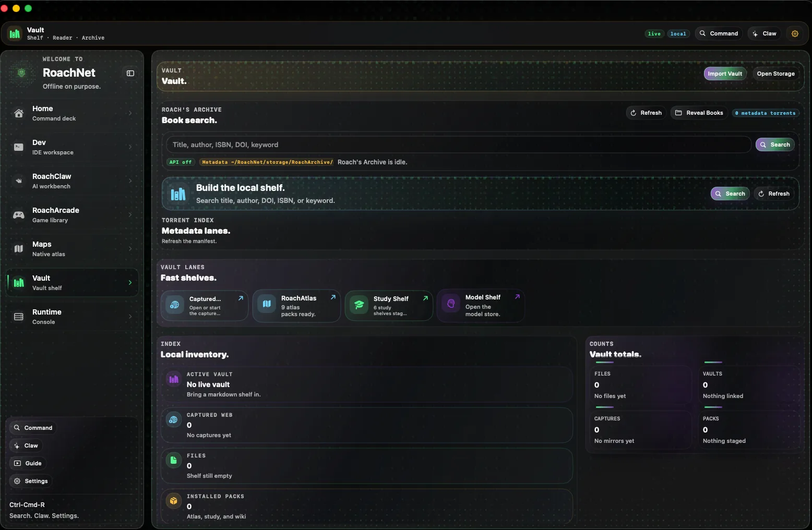Collapse sidebar with the panel toggle icon
The width and height of the screenshot is (812, 530).
[130, 74]
